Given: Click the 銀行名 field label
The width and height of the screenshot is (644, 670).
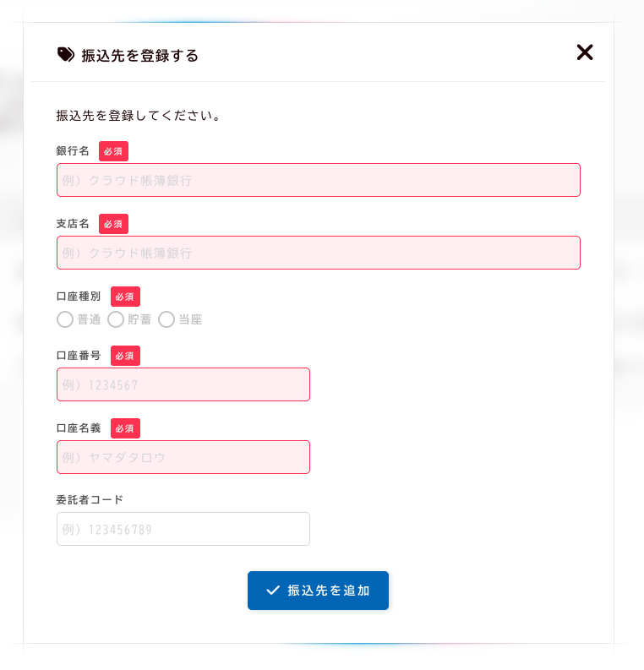Looking at the screenshot, I should 73,151.
